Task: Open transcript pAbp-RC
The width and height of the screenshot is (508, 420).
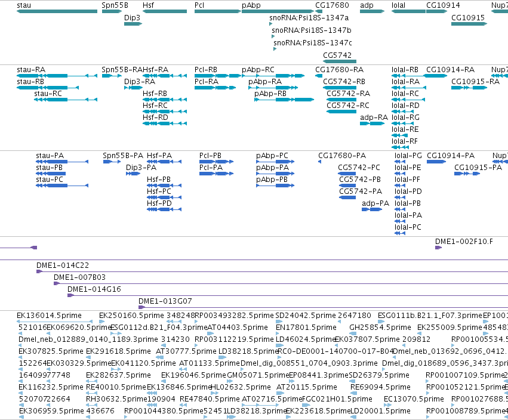Action: [273, 76]
